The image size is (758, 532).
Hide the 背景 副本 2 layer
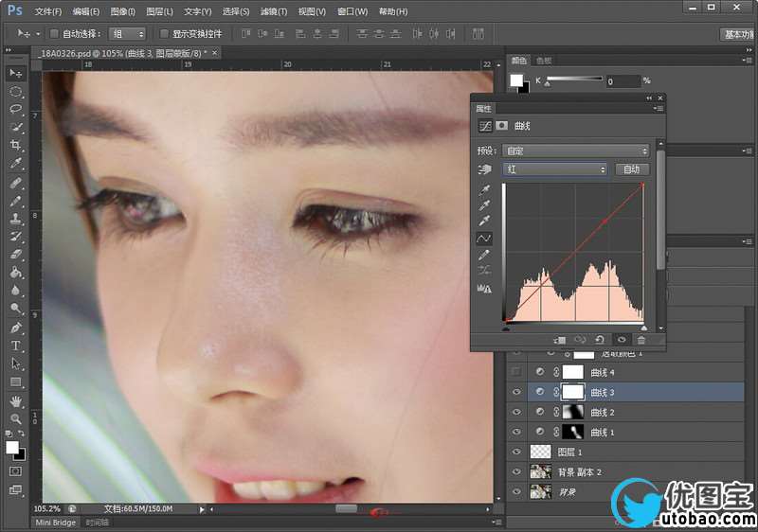[x=516, y=471]
